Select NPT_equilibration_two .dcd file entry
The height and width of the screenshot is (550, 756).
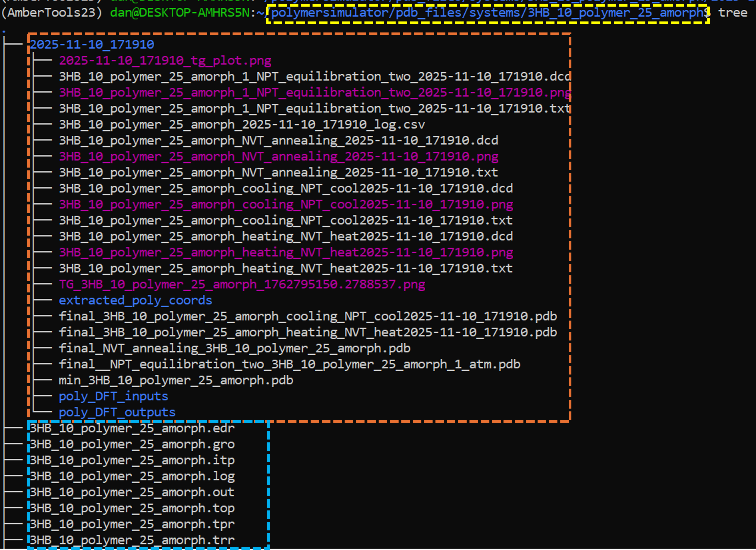315,77
